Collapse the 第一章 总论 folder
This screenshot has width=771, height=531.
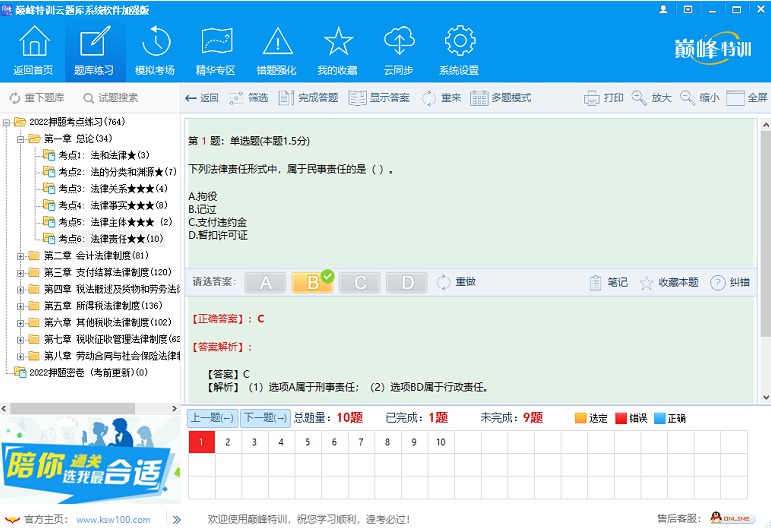pos(20,139)
